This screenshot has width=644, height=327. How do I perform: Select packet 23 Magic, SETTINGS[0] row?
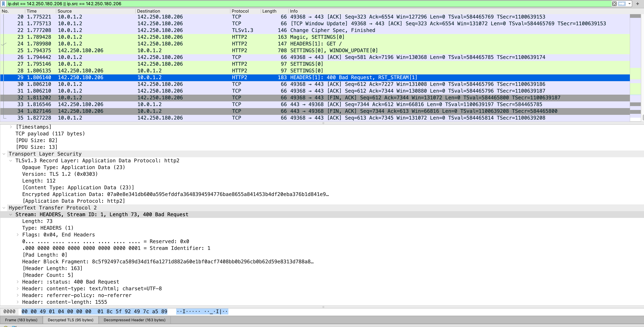click(315, 37)
